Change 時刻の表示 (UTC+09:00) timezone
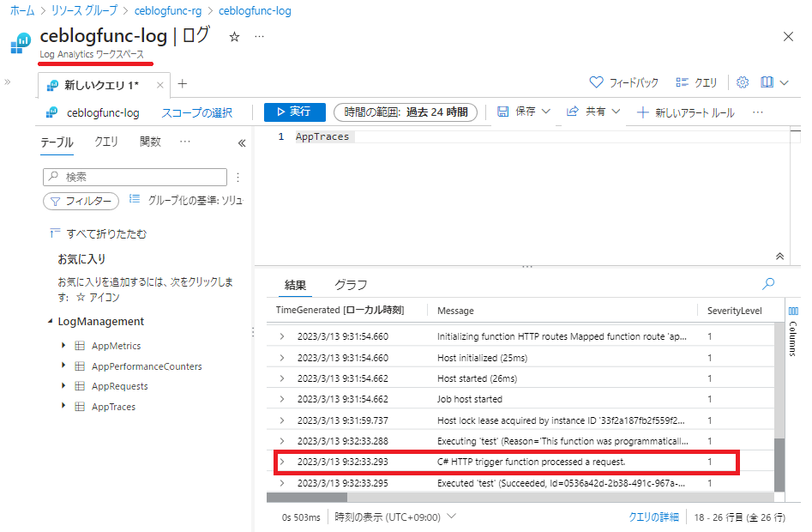Screen dimensions: 812x532 coord(395,517)
